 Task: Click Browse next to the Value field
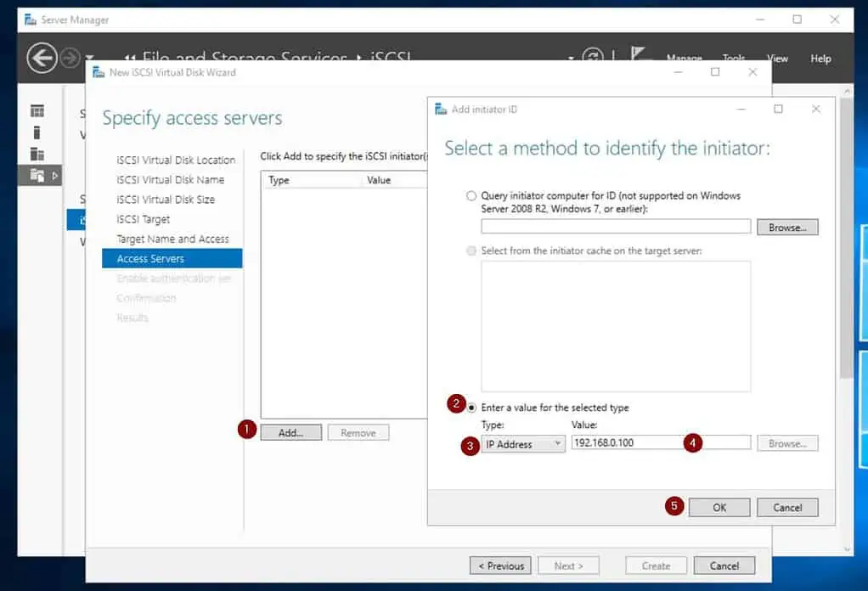tap(787, 443)
